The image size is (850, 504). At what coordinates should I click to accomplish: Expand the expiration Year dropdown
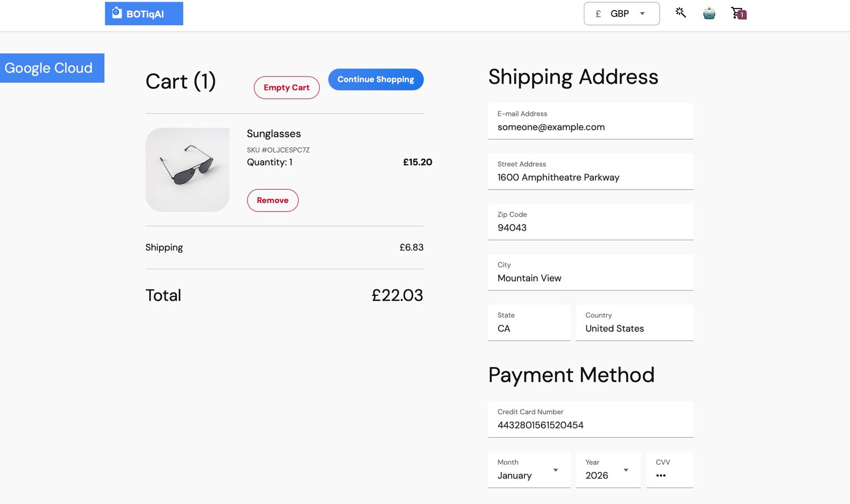[608, 470]
